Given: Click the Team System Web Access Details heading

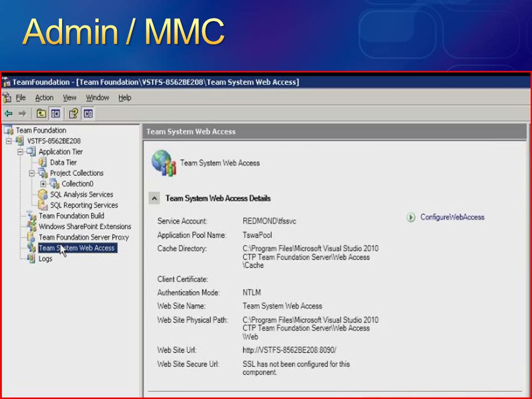Looking at the screenshot, I should tap(218, 198).
